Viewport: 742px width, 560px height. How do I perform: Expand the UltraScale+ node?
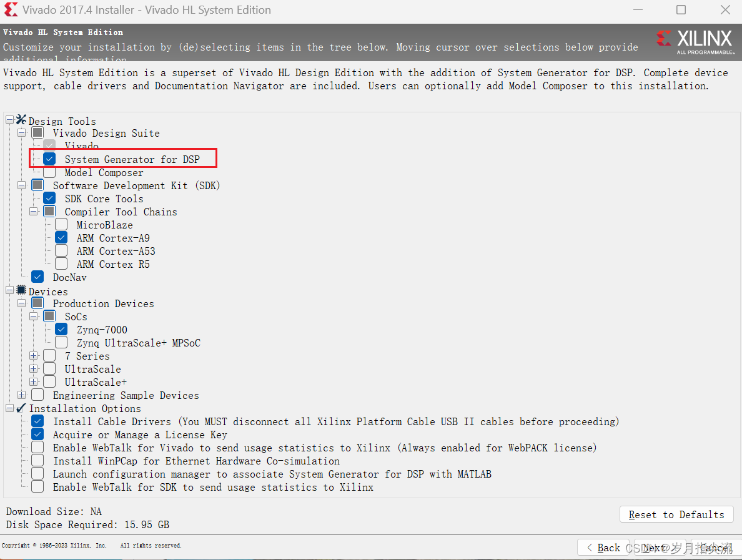[x=33, y=381]
